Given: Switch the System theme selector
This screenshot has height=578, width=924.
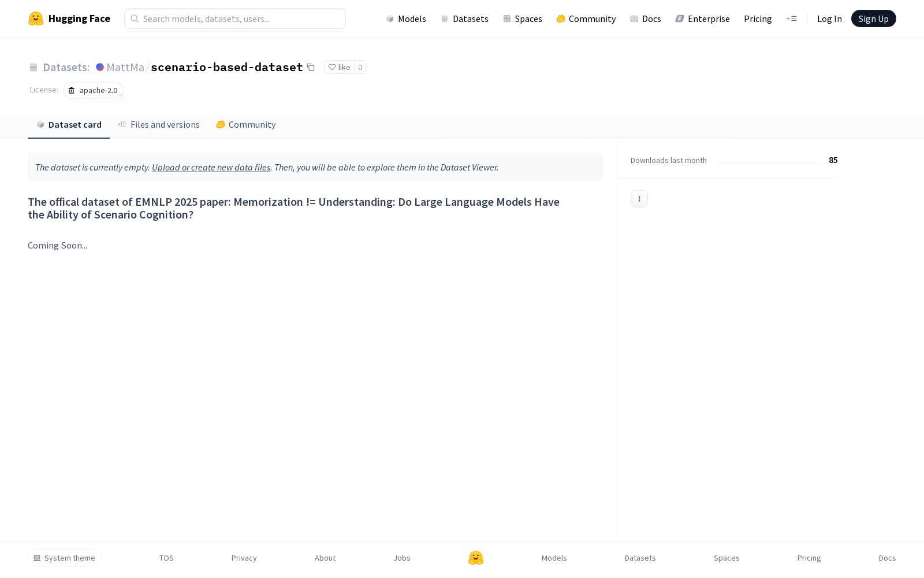Looking at the screenshot, I should tap(65, 558).
